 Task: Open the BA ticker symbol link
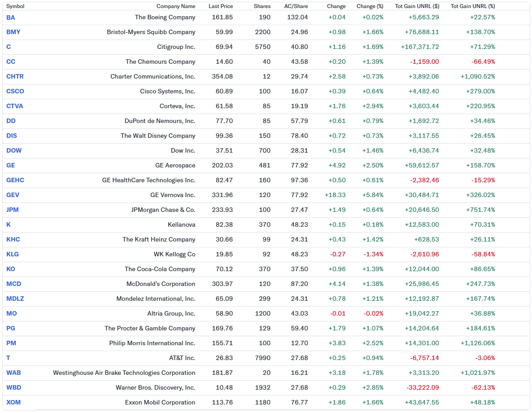10,18
